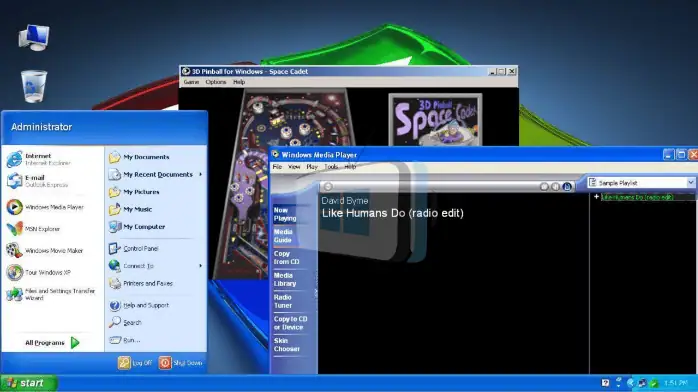Click the Space Cadet logo image
The width and height of the screenshot is (698, 392).
[435, 120]
